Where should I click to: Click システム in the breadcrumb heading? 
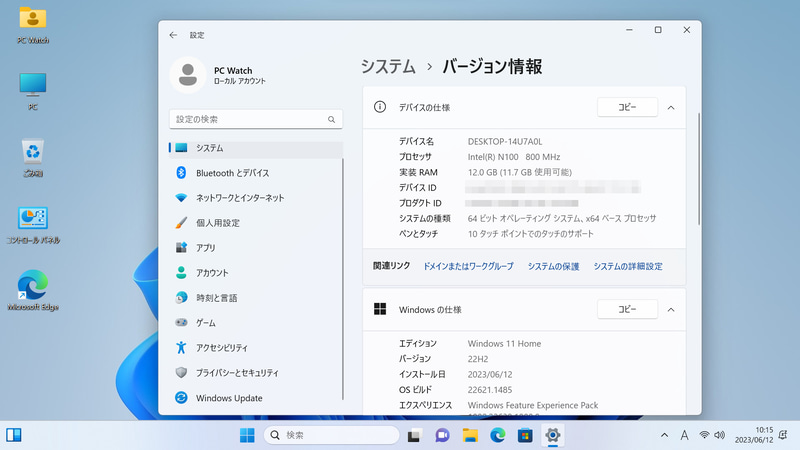(x=388, y=67)
